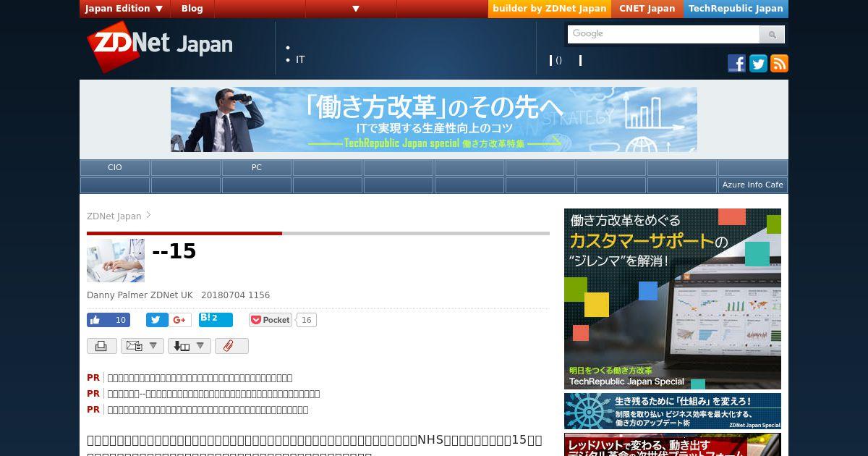Open the envelope mail dropdown button

(x=142, y=346)
